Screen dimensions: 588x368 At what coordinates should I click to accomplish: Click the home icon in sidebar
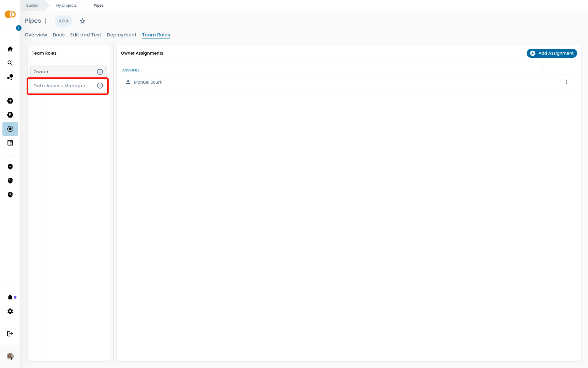[10, 49]
